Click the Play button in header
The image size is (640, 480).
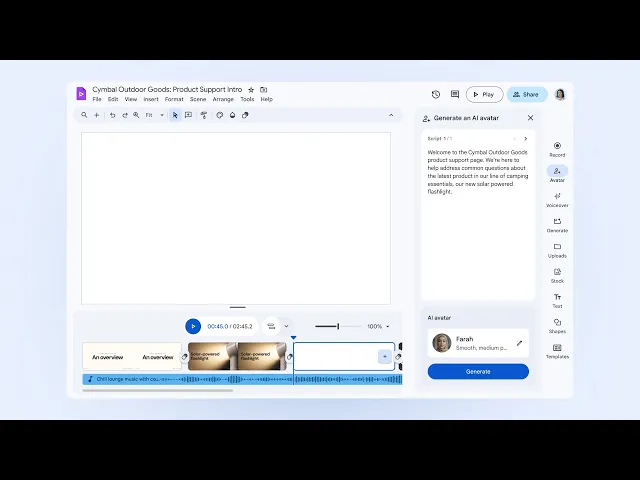point(484,94)
